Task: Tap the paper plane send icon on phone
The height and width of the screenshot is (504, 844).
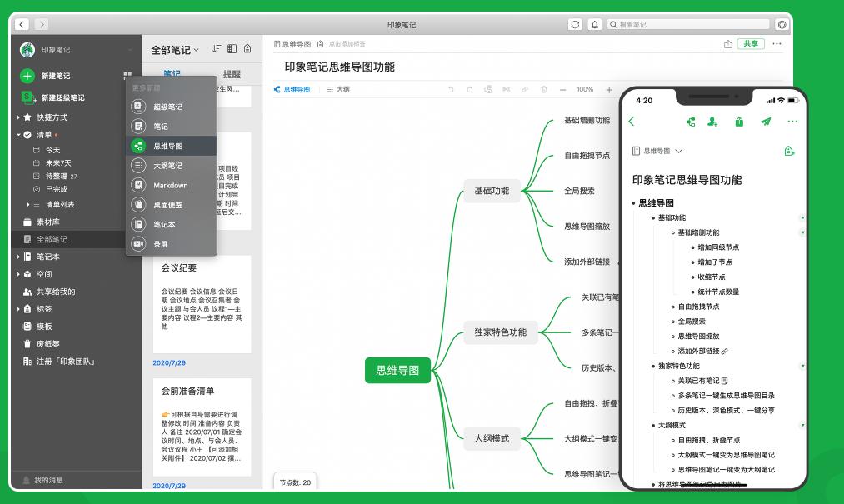Action: [x=766, y=122]
